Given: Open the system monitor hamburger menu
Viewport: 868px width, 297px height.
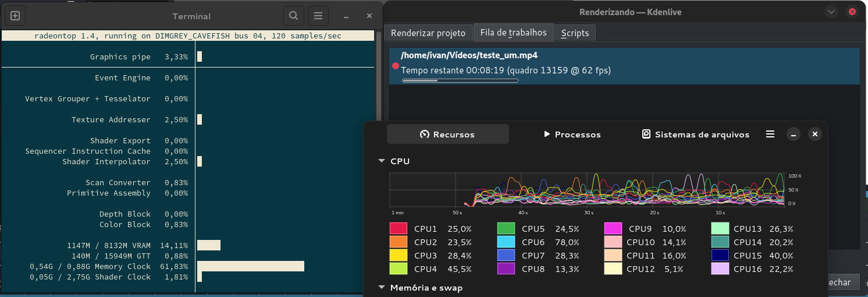Looking at the screenshot, I should tap(770, 134).
